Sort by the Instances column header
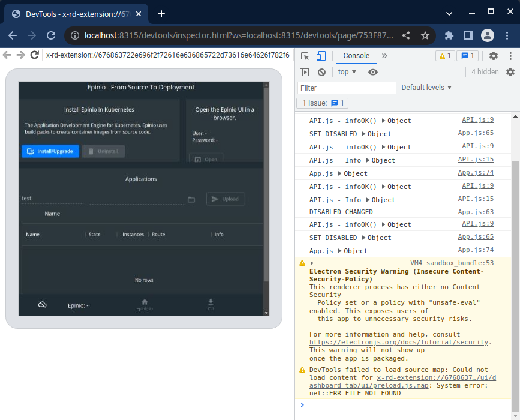Viewport: 520px width, 420px height. tap(133, 235)
